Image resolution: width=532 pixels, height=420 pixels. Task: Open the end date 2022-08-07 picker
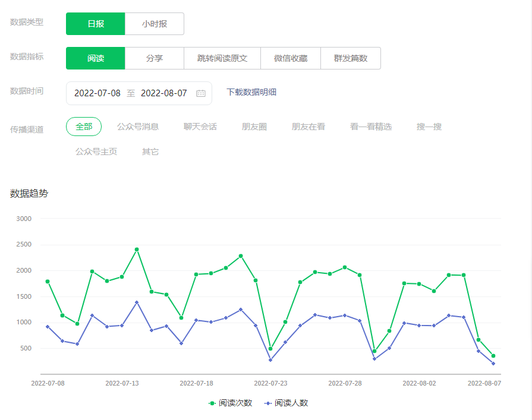pos(164,93)
